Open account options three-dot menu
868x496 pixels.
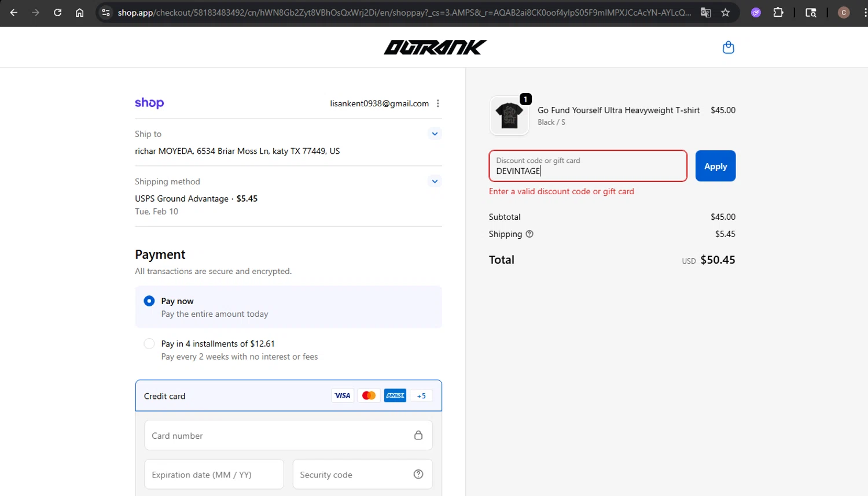pos(438,103)
